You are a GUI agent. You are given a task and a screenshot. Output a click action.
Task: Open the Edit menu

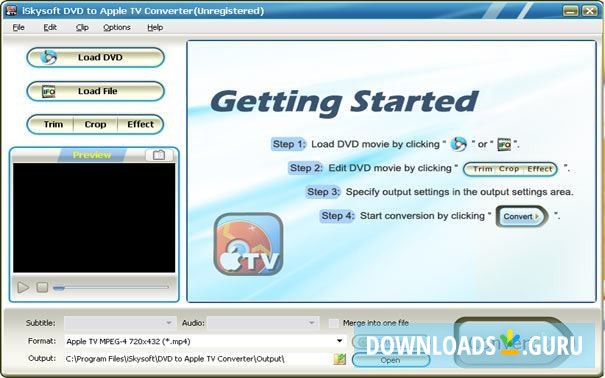click(50, 27)
